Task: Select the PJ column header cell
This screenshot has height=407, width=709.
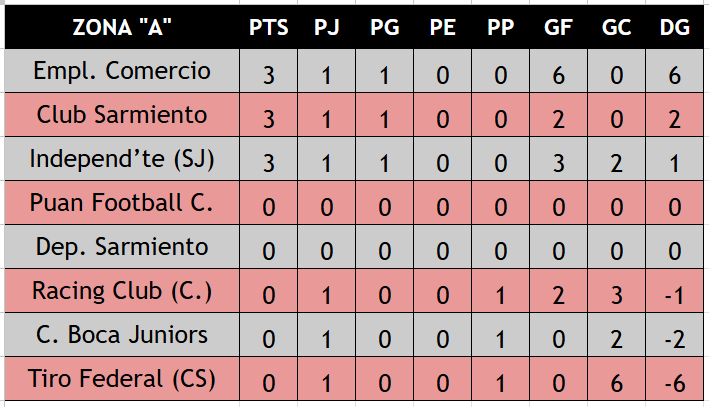Action: click(x=326, y=27)
